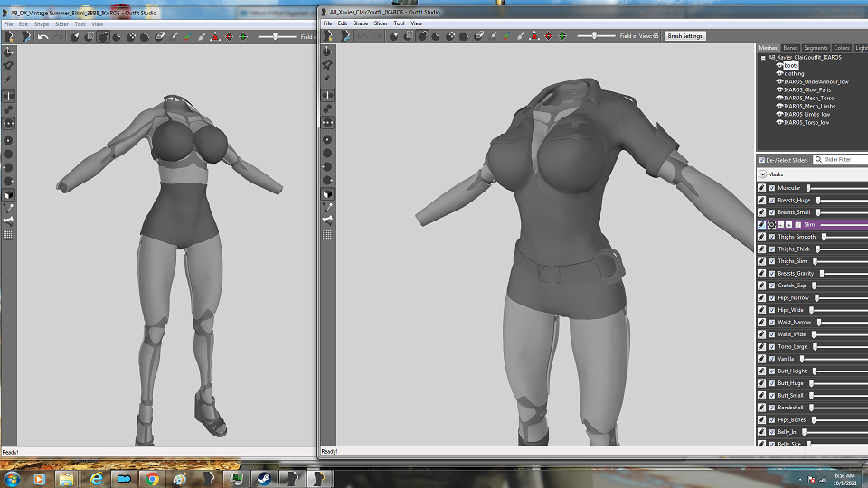Select IKAROS_Torso_low mesh in tree
The width and height of the screenshot is (868, 488).
click(x=807, y=122)
